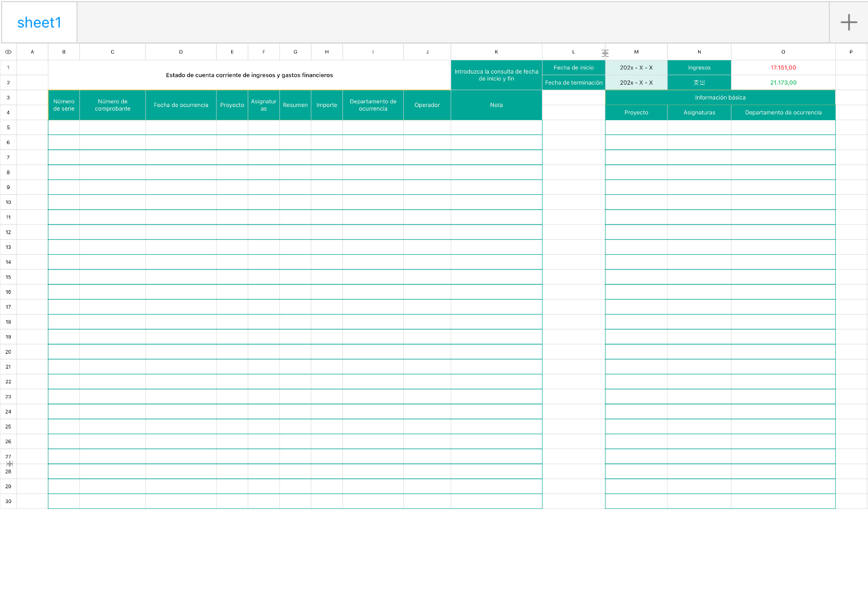This screenshot has height=592, width=868.
Task: Click 'Proyecto' header under Información básica
Action: [636, 112]
